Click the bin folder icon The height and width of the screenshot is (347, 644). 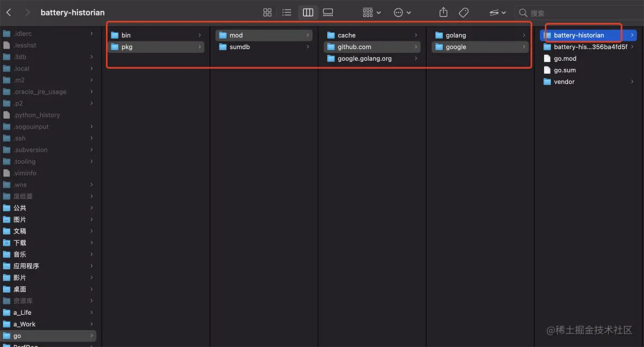(115, 35)
